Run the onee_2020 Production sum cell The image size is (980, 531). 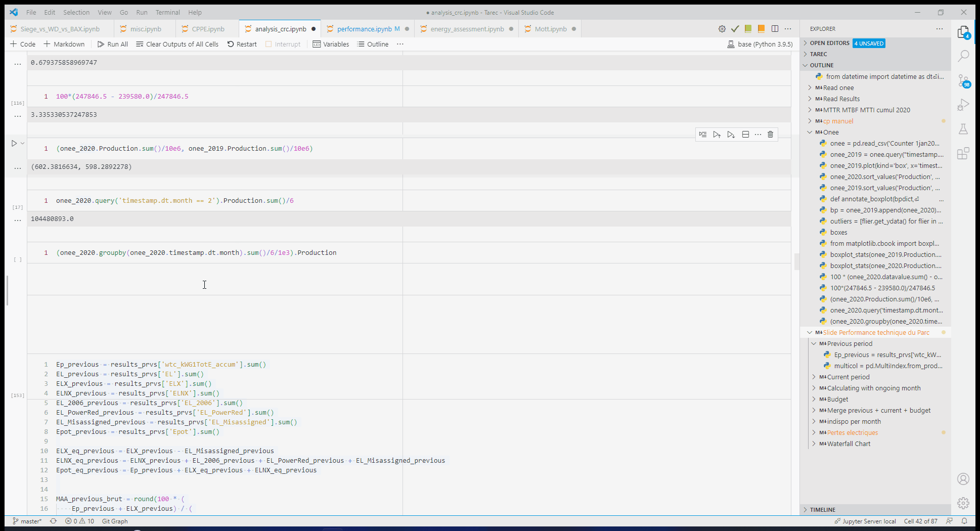(14, 144)
